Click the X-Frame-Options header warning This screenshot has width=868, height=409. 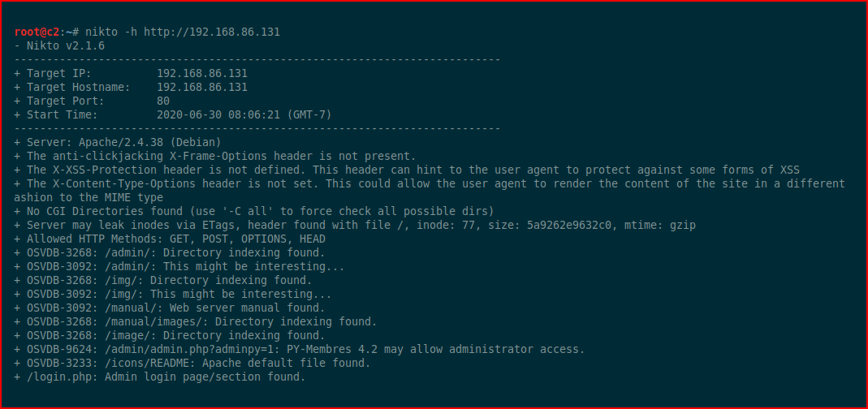click(x=215, y=156)
